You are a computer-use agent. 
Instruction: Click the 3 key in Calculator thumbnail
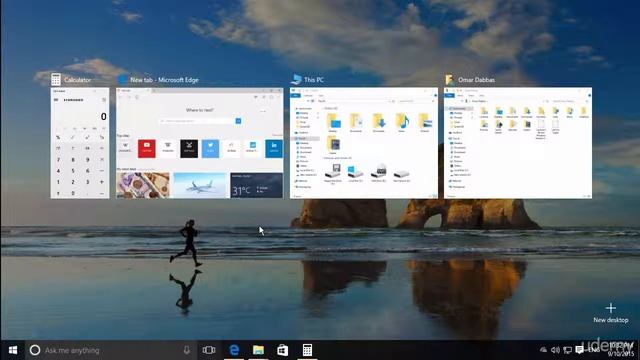click(x=87, y=182)
